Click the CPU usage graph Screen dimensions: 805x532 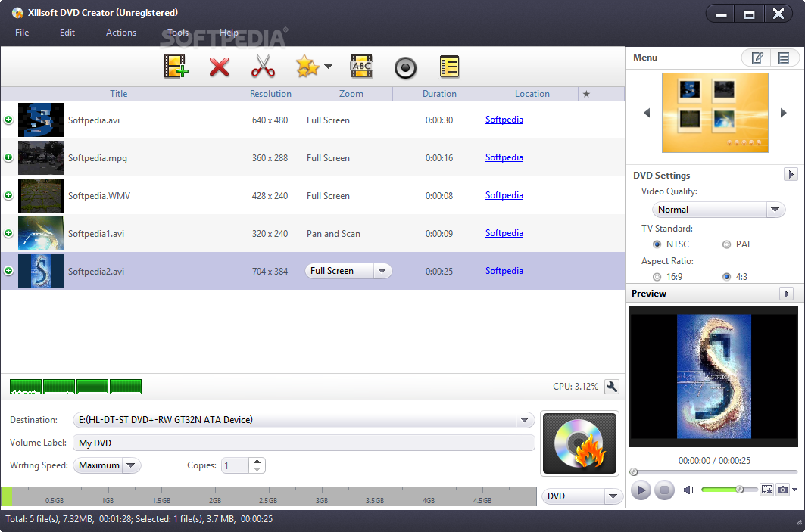point(76,387)
